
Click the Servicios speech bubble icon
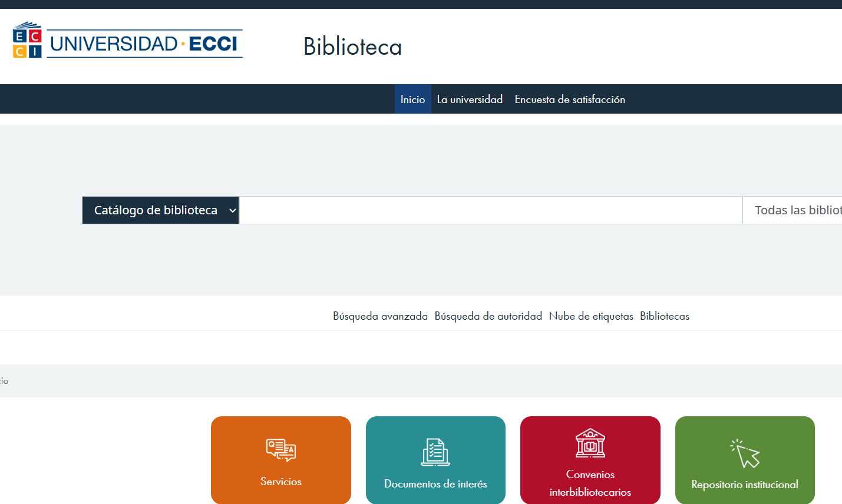281,450
